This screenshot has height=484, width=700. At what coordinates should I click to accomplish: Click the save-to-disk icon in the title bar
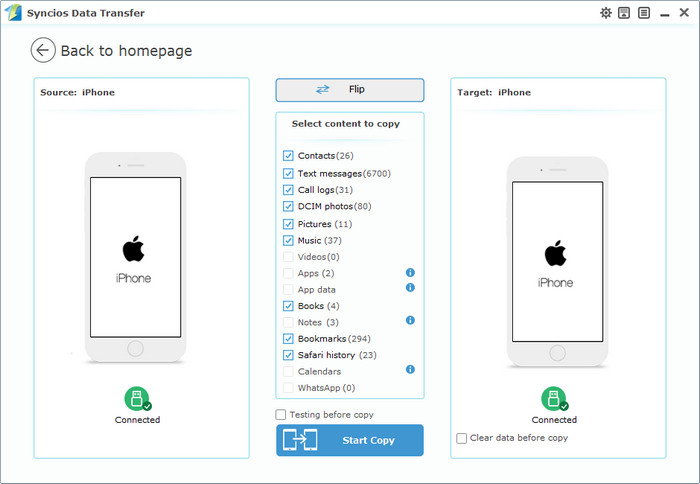tap(624, 13)
